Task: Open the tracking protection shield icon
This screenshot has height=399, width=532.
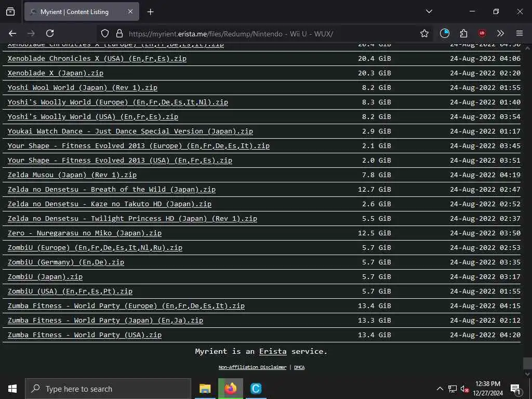Action: coord(105,34)
